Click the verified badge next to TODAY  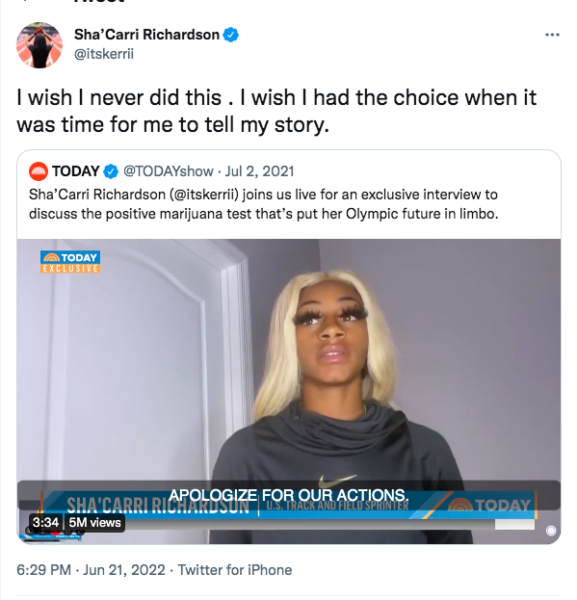tap(111, 171)
